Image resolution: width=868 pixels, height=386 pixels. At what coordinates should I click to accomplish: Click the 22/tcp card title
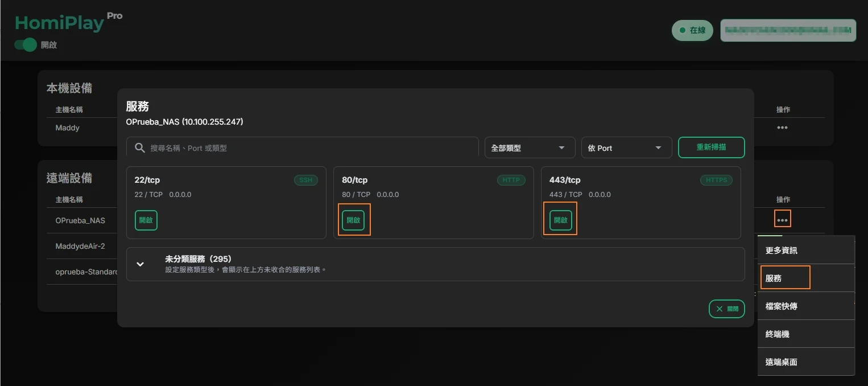coord(147,180)
